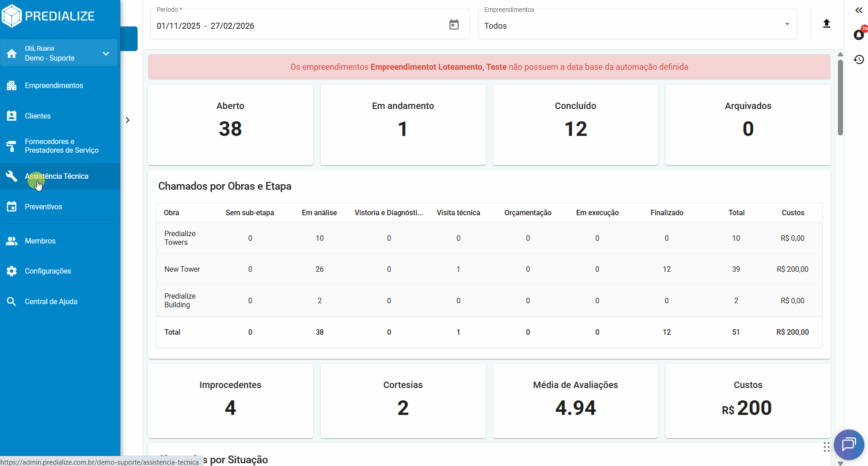Open the Membros page
Image resolution: width=868 pixels, height=466 pixels.
(x=40, y=241)
